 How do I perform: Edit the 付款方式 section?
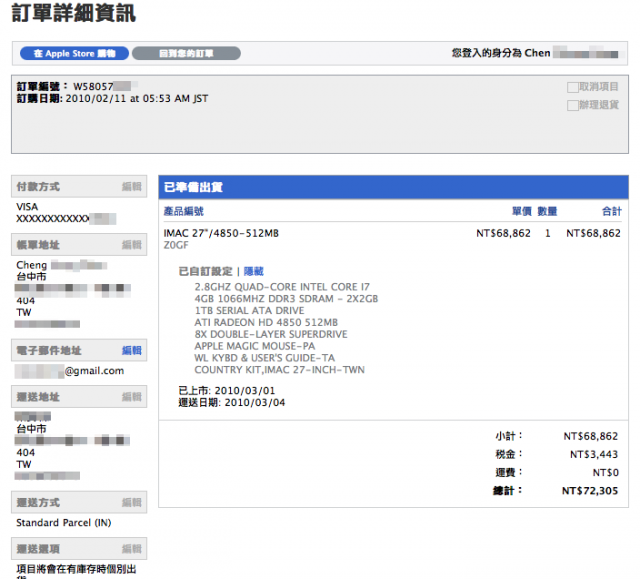[x=131, y=187]
